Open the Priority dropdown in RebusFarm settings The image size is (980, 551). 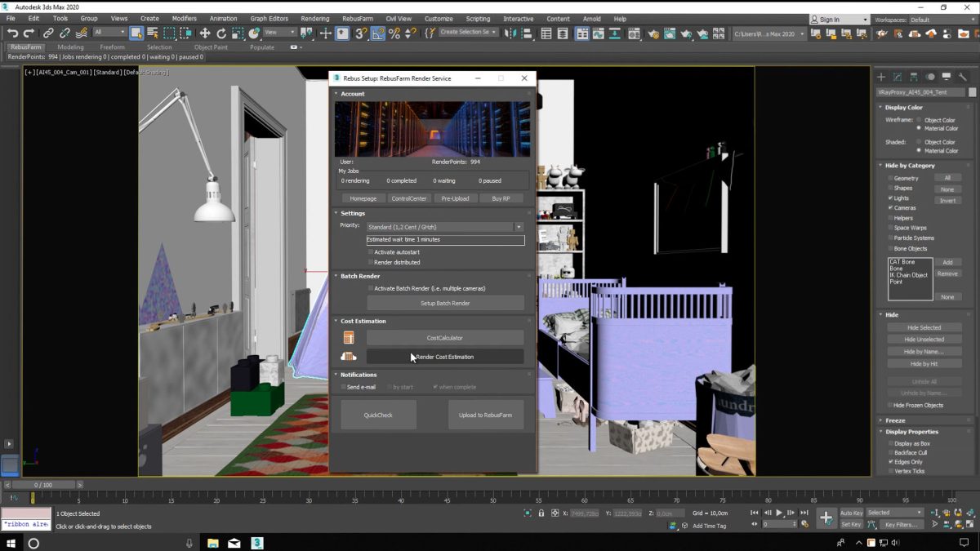(518, 226)
